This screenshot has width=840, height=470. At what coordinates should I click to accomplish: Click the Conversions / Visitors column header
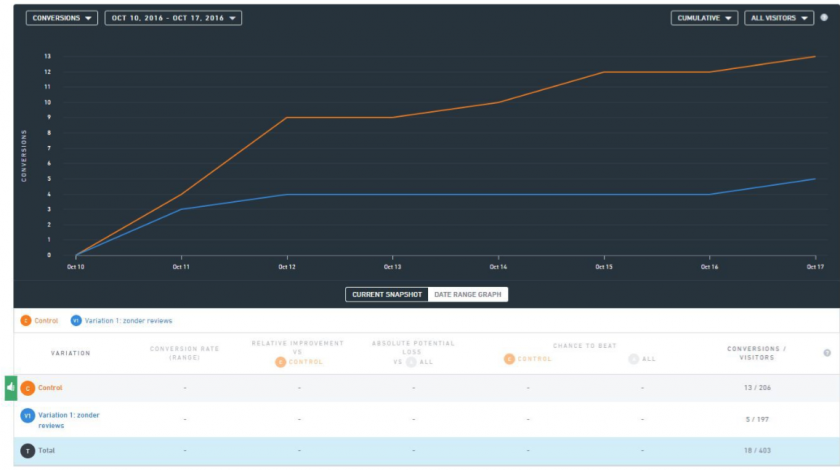click(x=756, y=353)
